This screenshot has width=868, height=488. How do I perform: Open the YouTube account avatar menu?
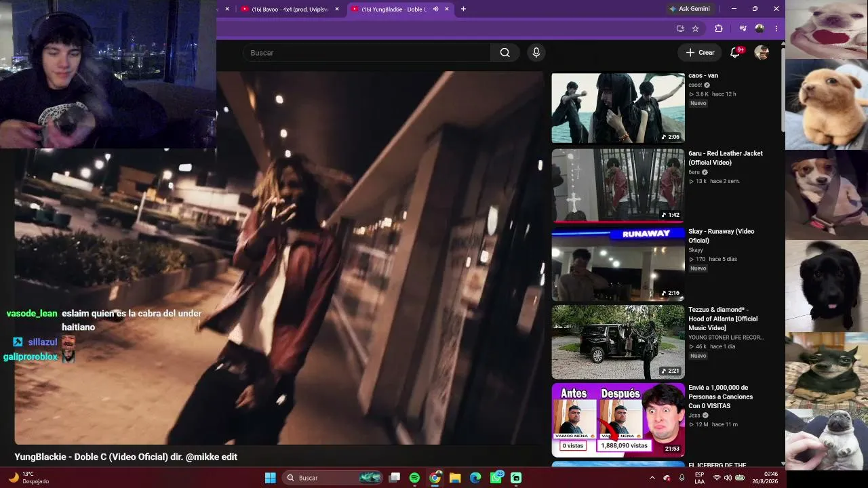point(762,53)
